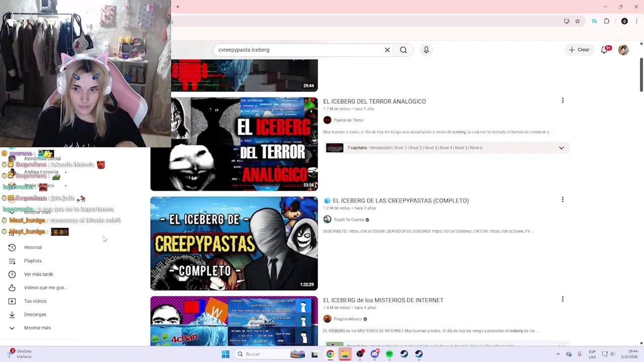Click the Historial clock icon

(12, 247)
